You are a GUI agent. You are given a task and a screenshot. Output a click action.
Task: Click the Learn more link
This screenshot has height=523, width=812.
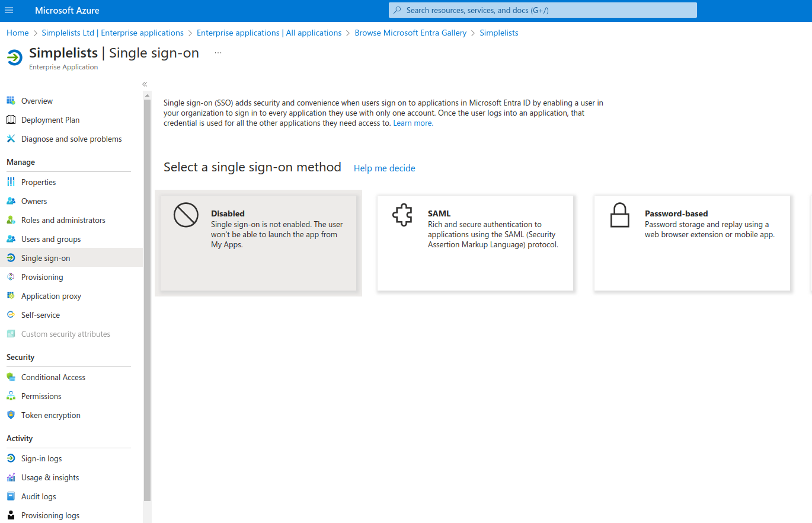coord(413,123)
